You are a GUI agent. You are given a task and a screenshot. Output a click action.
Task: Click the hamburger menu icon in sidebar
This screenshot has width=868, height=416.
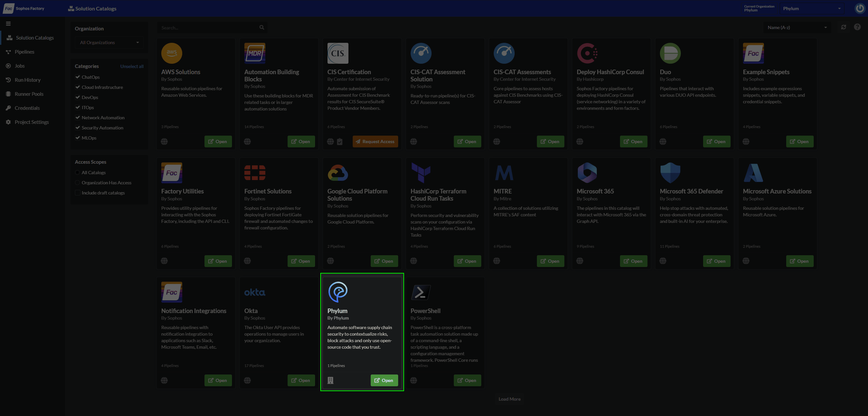coord(9,24)
